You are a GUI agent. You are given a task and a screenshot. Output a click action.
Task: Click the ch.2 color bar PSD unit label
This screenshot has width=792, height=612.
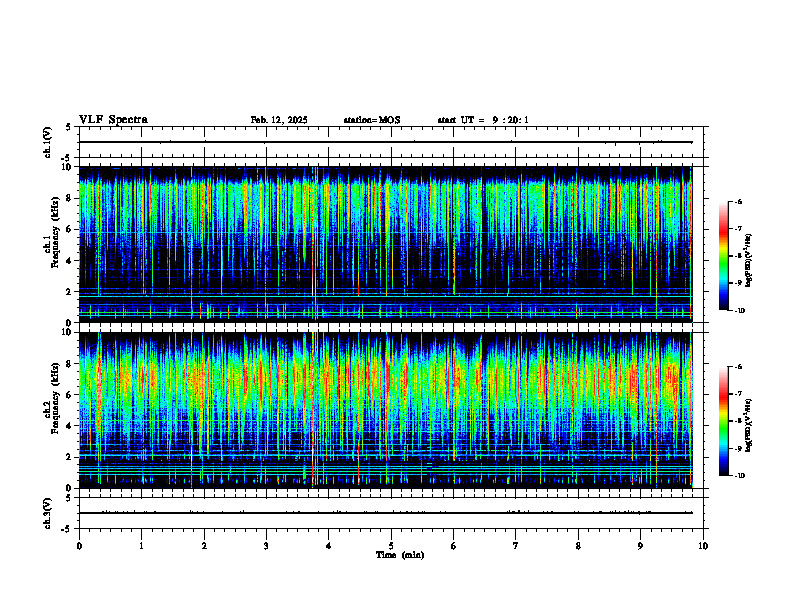tap(749, 425)
